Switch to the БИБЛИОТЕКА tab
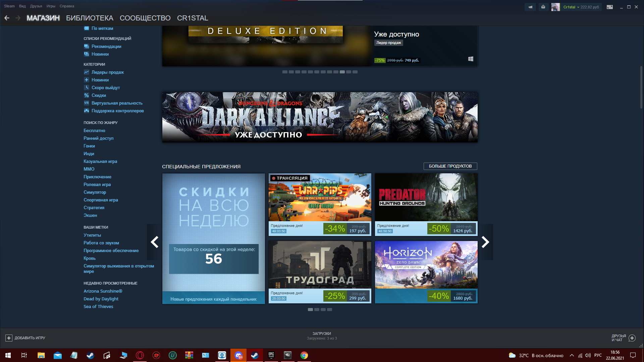This screenshot has height=362, width=644. pos(90,18)
